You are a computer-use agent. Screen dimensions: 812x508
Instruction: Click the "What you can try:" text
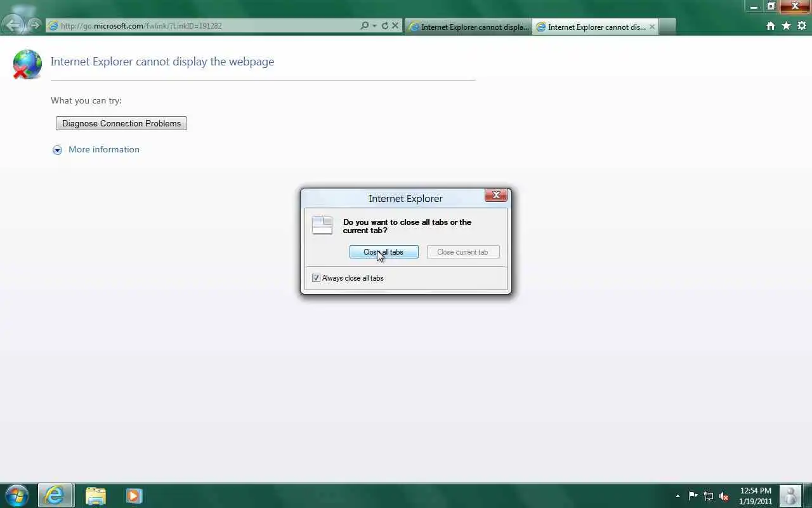point(86,100)
